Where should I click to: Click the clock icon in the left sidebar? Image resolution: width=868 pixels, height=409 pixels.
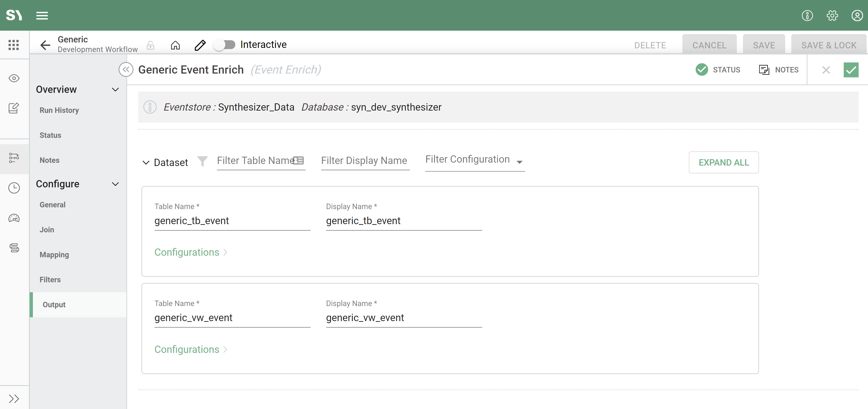(14, 188)
